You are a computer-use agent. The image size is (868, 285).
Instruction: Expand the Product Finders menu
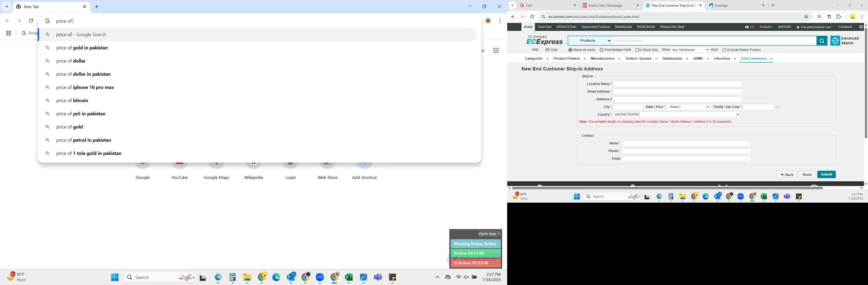click(569, 59)
